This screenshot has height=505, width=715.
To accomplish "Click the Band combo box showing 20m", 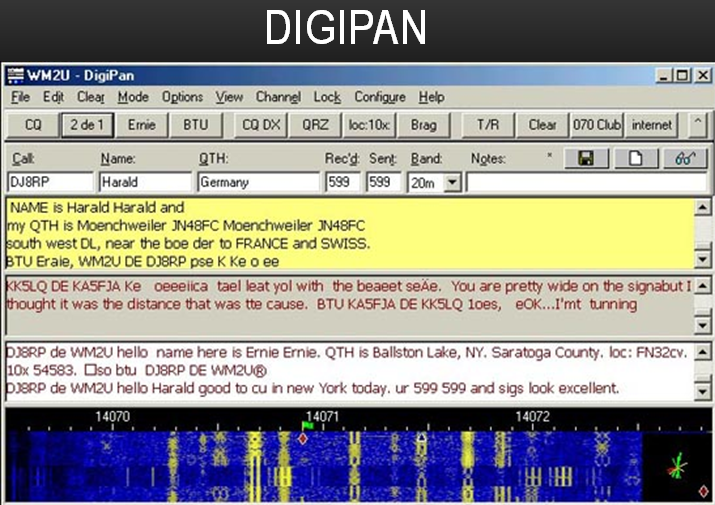I will tap(434, 183).
